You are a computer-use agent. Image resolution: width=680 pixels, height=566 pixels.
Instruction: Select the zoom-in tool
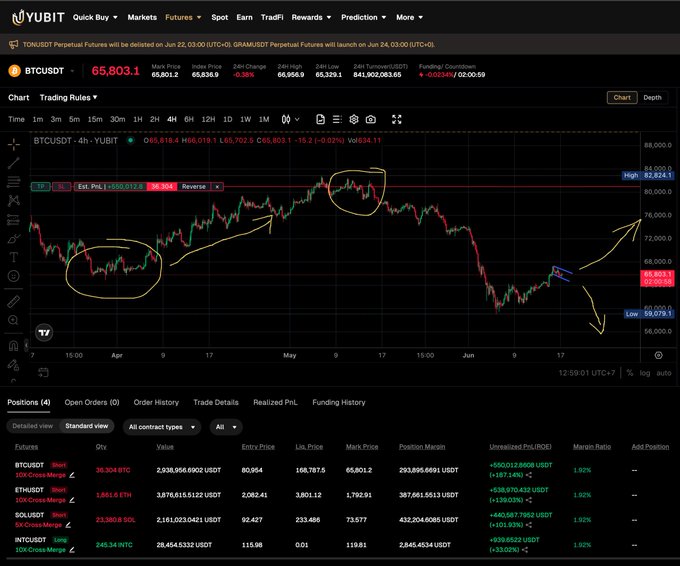click(13, 320)
